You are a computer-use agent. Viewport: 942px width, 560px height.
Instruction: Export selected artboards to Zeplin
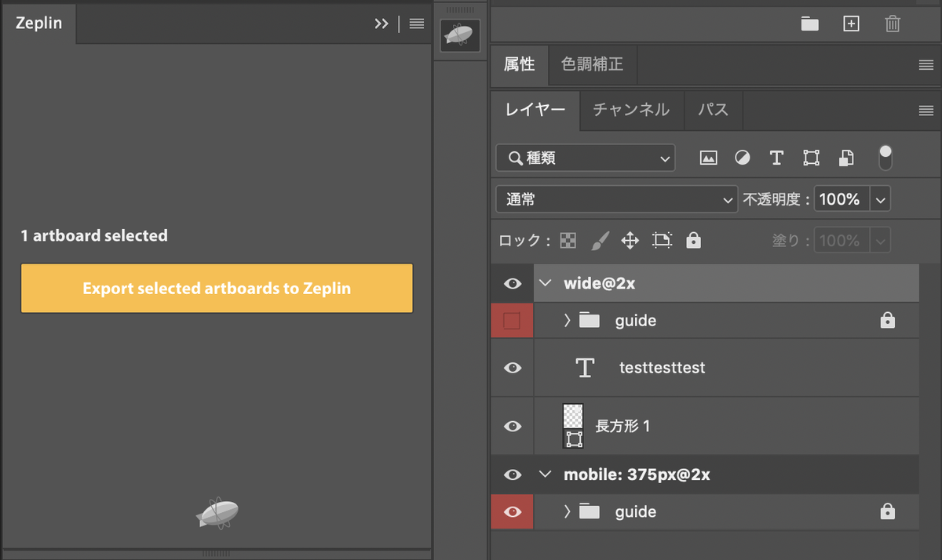click(x=217, y=288)
